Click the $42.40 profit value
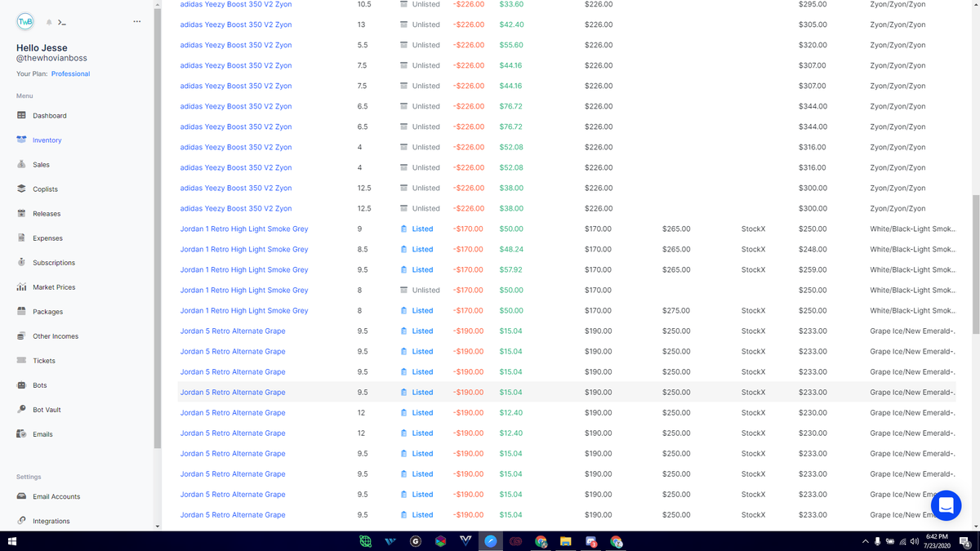980x551 pixels. (511, 24)
